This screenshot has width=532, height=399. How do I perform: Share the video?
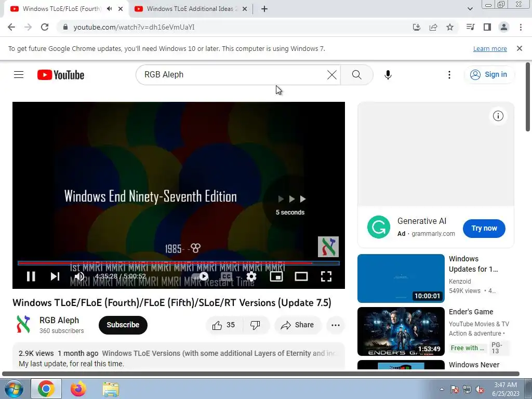tap(298, 325)
